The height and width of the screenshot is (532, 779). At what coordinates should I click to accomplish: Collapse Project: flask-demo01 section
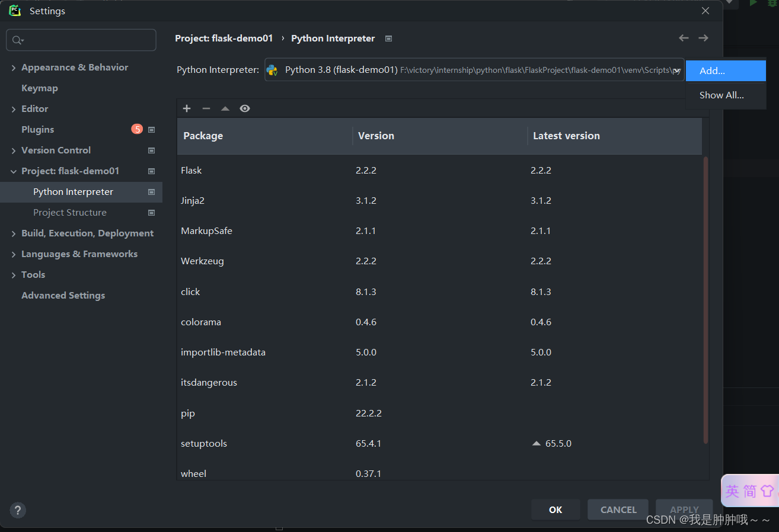pyautogui.click(x=13, y=171)
